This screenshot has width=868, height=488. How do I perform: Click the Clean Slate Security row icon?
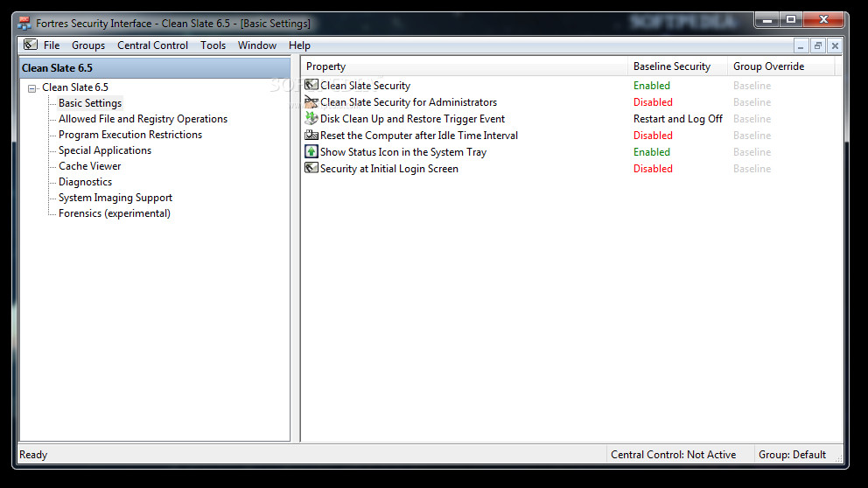(311, 85)
